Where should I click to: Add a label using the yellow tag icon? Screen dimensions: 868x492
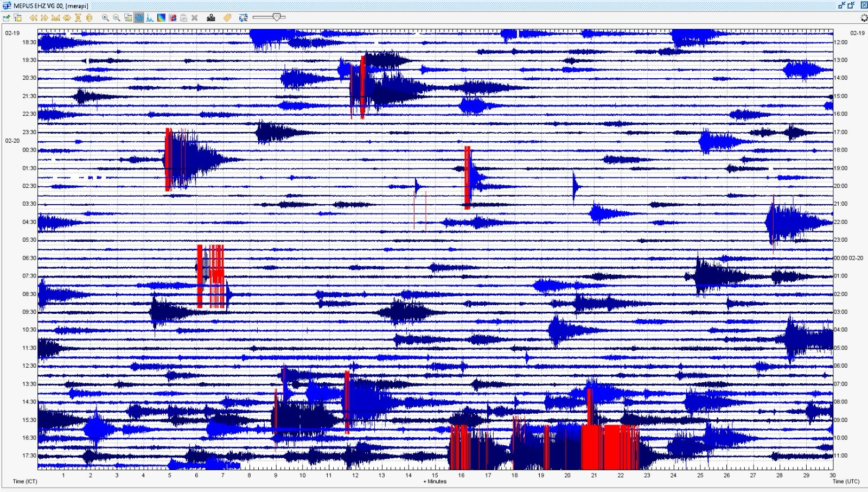pyautogui.click(x=228, y=17)
